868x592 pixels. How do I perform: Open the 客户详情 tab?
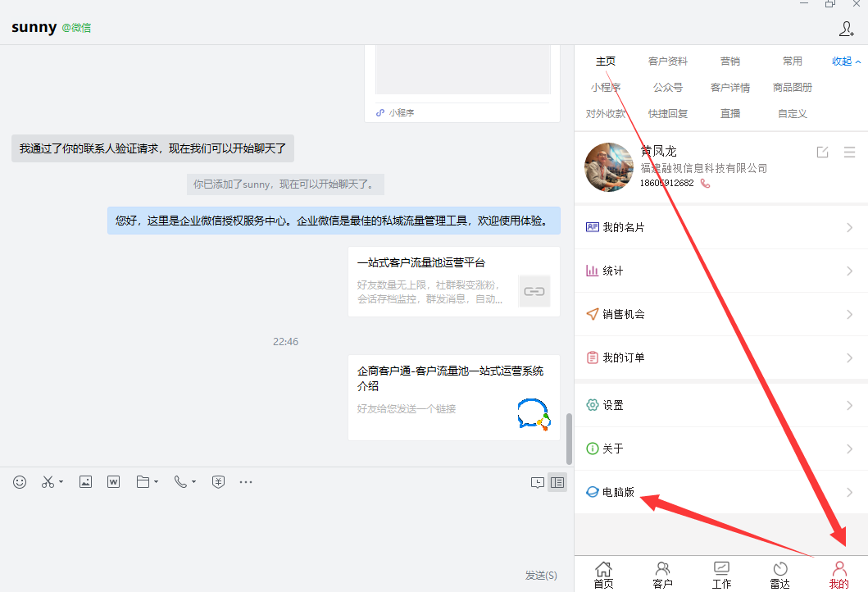point(730,88)
